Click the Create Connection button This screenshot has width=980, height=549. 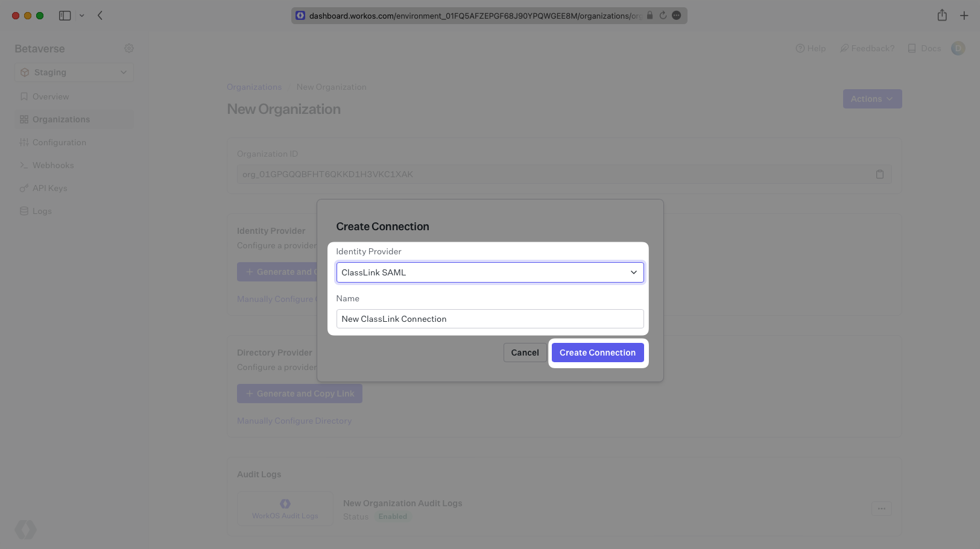click(598, 353)
